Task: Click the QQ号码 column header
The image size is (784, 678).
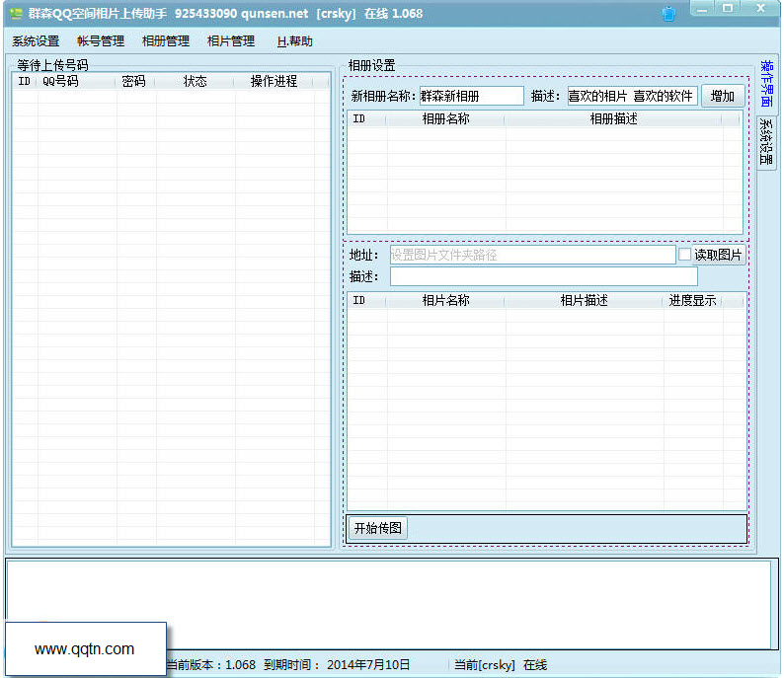Action: (x=76, y=81)
